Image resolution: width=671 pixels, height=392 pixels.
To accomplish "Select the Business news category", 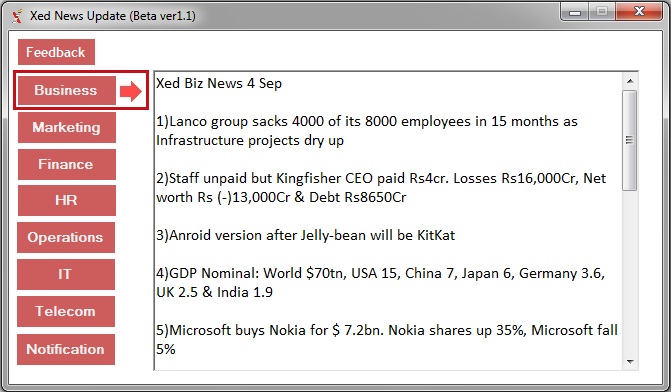I will tap(66, 90).
